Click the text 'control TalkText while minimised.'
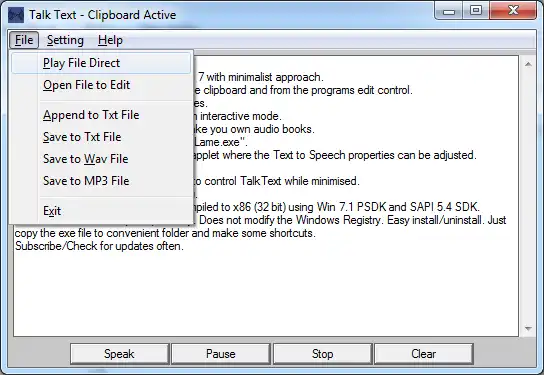Screen dimensions: 544x375 (282, 181)
